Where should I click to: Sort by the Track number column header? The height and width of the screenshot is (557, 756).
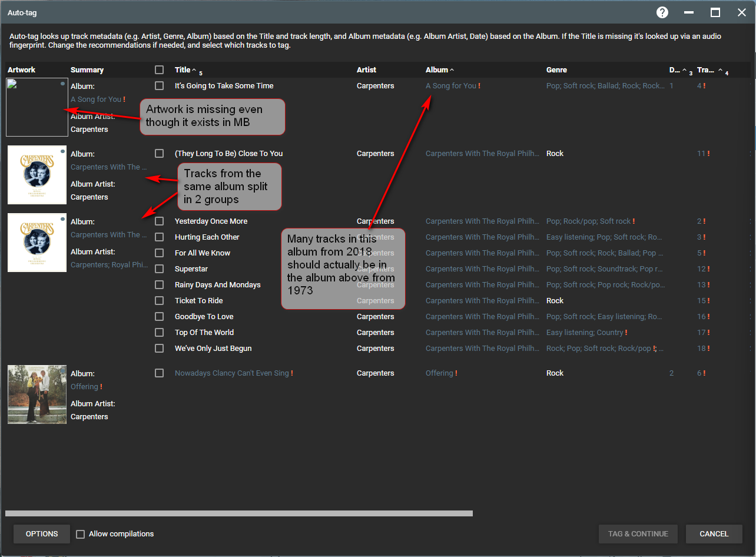pos(705,70)
